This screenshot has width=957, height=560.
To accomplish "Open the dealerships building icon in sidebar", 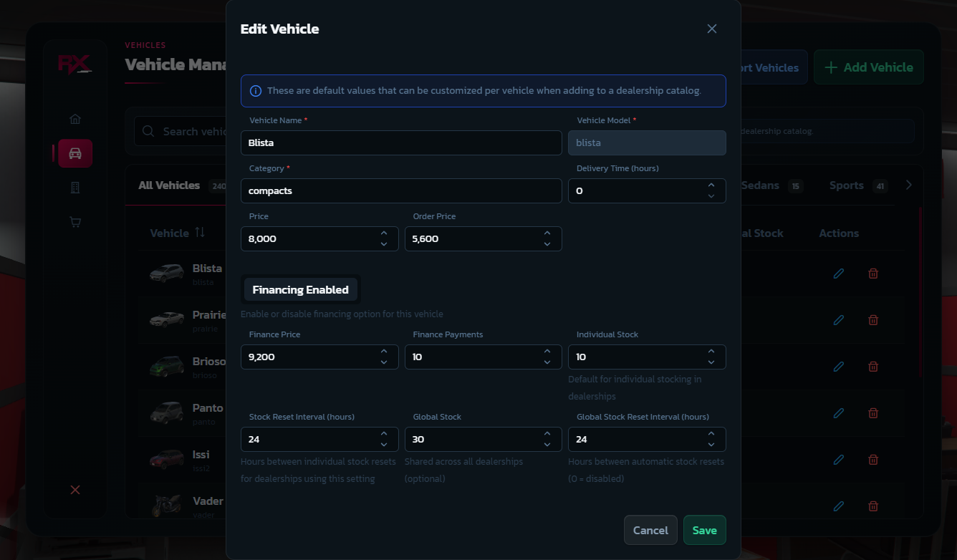I will point(75,188).
